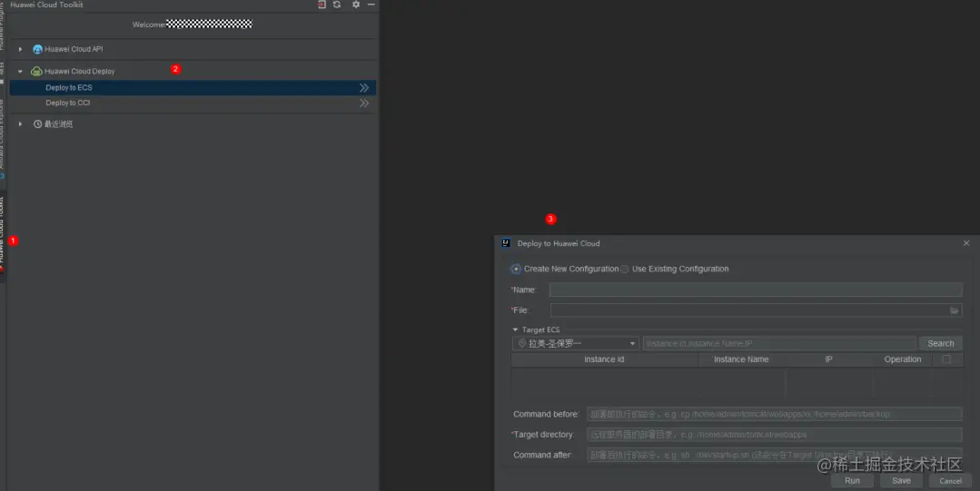Click the IP column header
The width and height of the screenshot is (980, 491).
(x=828, y=359)
